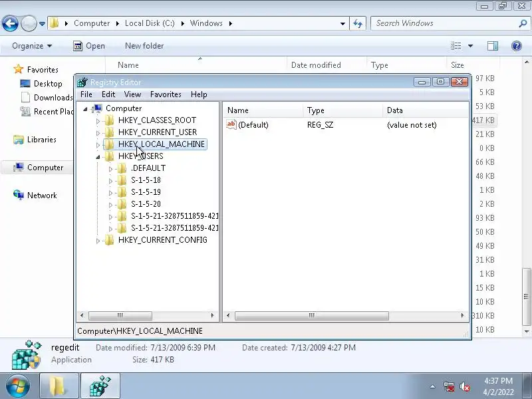Image resolution: width=532 pixels, height=399 pixels.
Task: Click the change view icon in Explorer
Action: click(456, 45)
